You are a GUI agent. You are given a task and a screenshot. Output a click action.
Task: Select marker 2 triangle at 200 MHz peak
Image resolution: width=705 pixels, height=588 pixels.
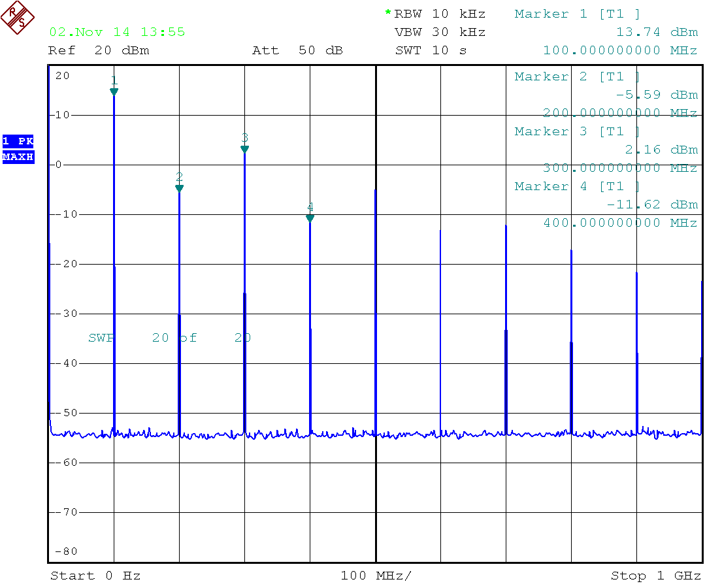pyautogui.click(x=180, y=188)
